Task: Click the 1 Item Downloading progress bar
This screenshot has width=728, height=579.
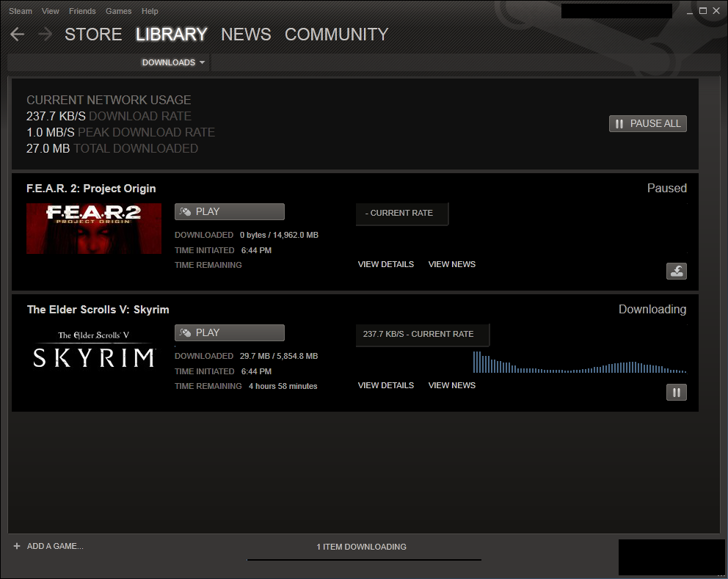Action: pos(364,559)
